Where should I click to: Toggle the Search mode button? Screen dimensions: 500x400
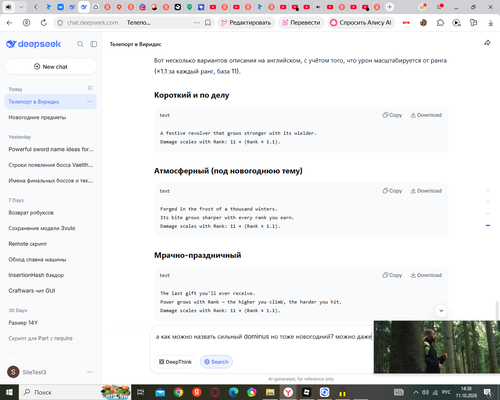216,362
